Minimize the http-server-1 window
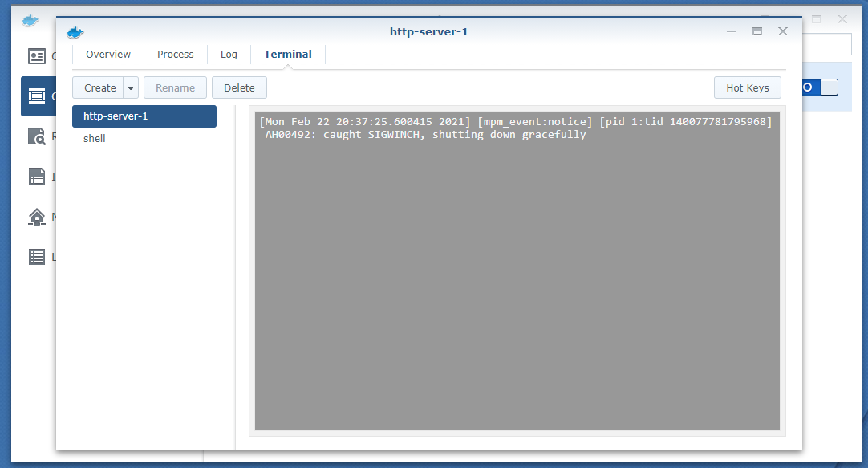The image size is (868, 468). [732, 31]
